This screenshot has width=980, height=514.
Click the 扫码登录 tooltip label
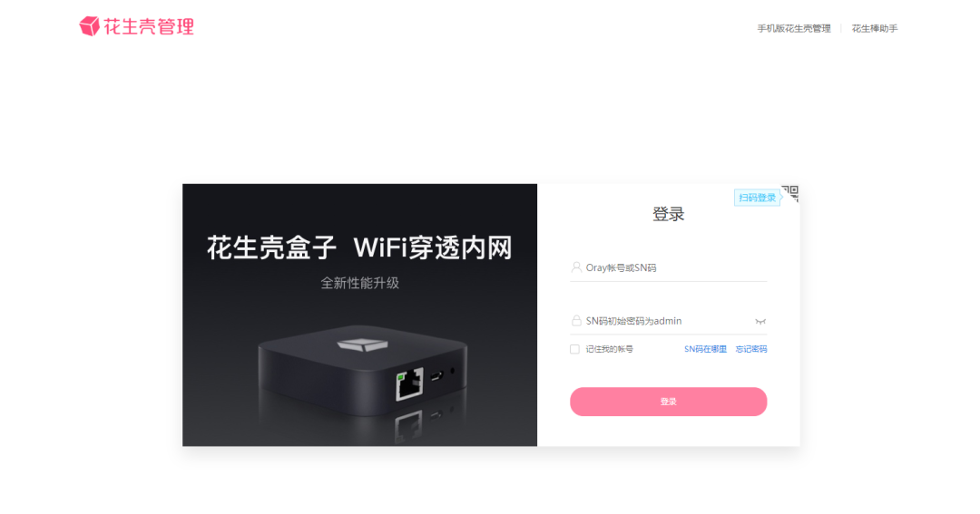pos(757,198)
